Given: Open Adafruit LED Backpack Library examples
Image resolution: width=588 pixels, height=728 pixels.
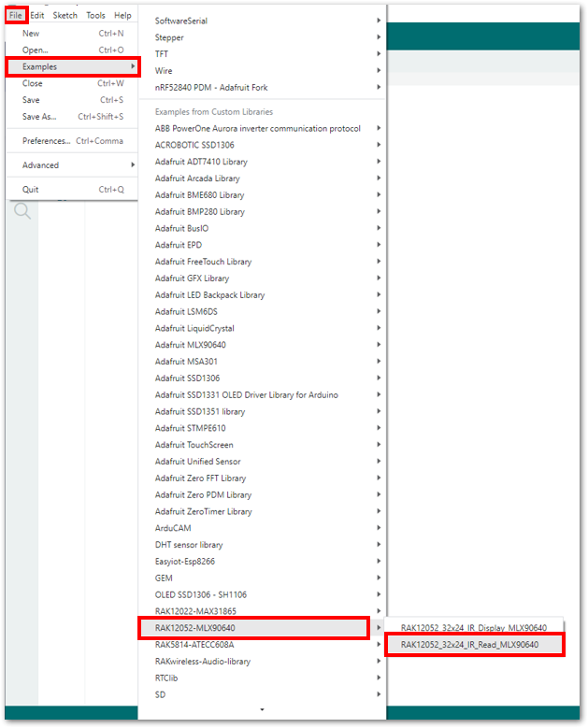Looking at the screenshot, I should click(263, 295).
